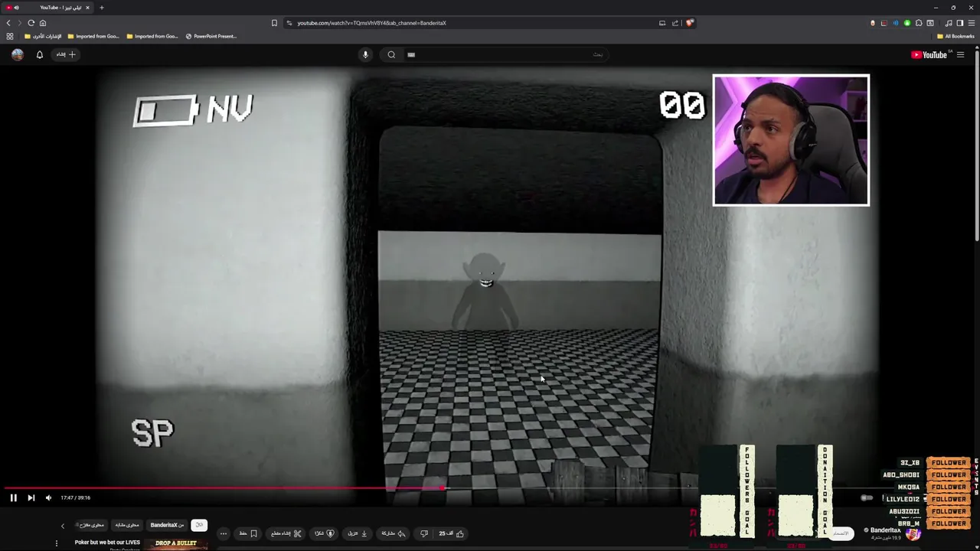Open the media control music-note icon
The width and height of the screenshot is (980, 551).
pyautogui.click(x=949, y=23)
